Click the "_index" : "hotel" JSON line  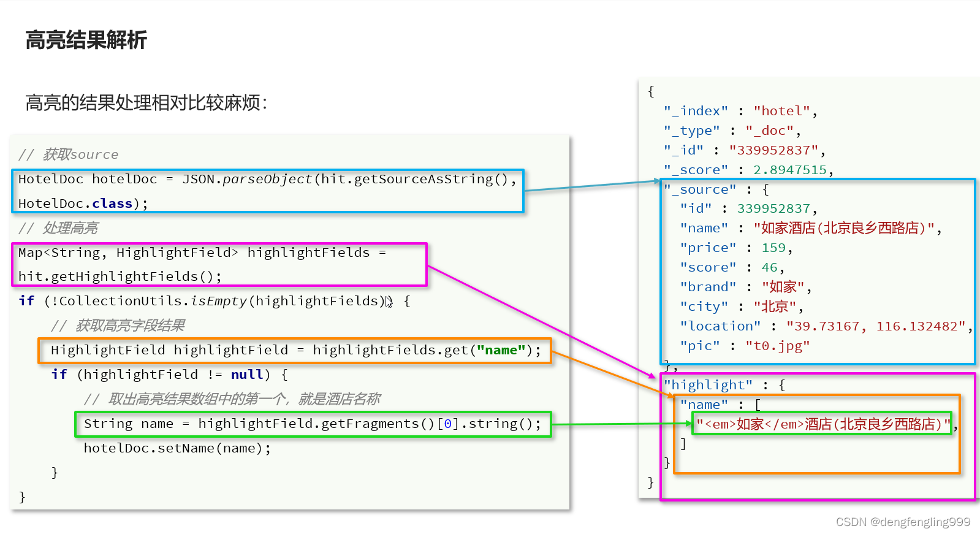pyautogui.click(x=740, y=111)
